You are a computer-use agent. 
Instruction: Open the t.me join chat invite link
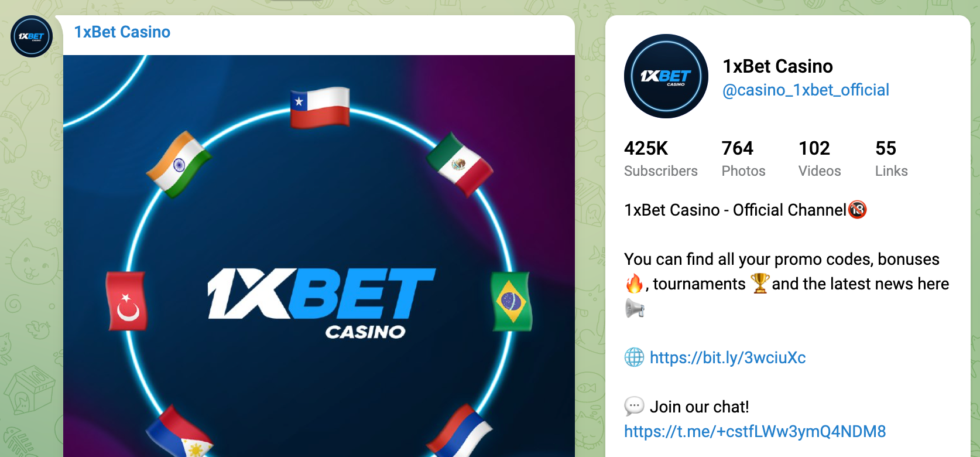pos(755,431)
